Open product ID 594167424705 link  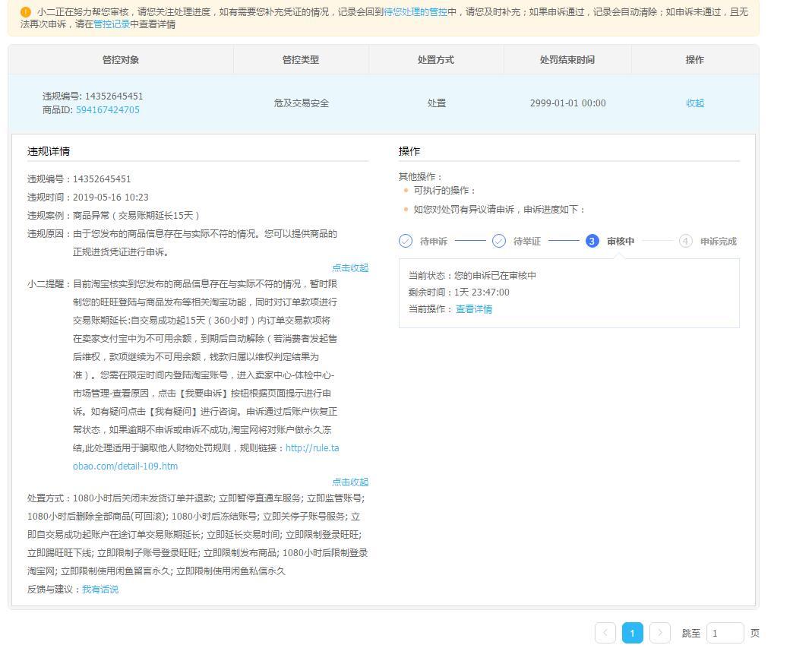108,110
